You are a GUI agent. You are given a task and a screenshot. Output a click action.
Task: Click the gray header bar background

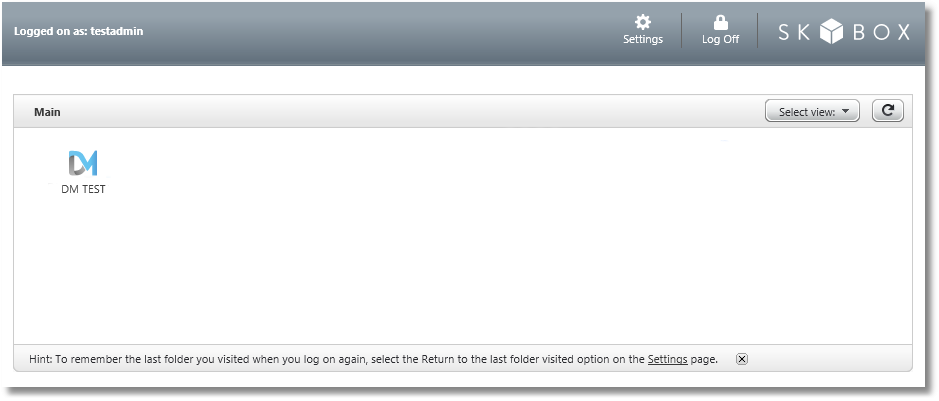[359, 33]
